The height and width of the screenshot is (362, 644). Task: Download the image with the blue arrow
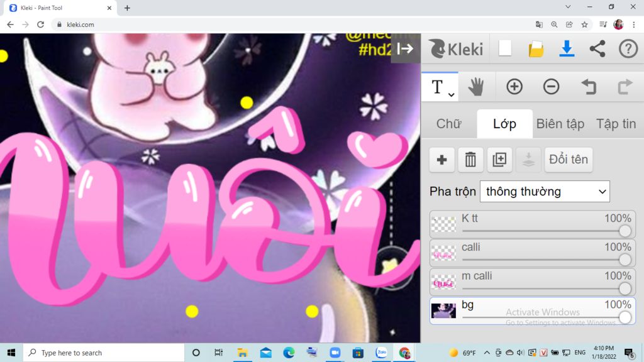pyautogui.click(x=567, y=48)
